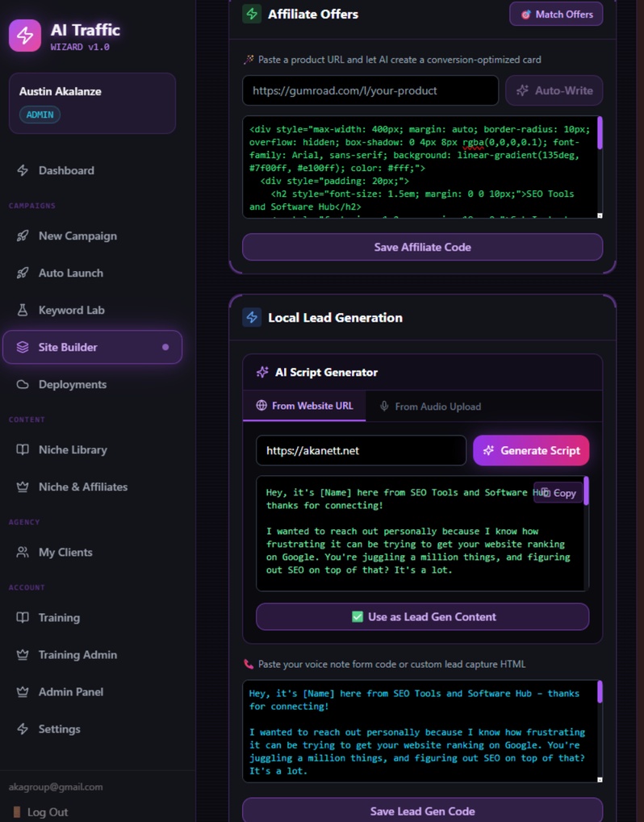
Task: Click the Settings lightning bolt icon
Action: click(x=23, y=729)
